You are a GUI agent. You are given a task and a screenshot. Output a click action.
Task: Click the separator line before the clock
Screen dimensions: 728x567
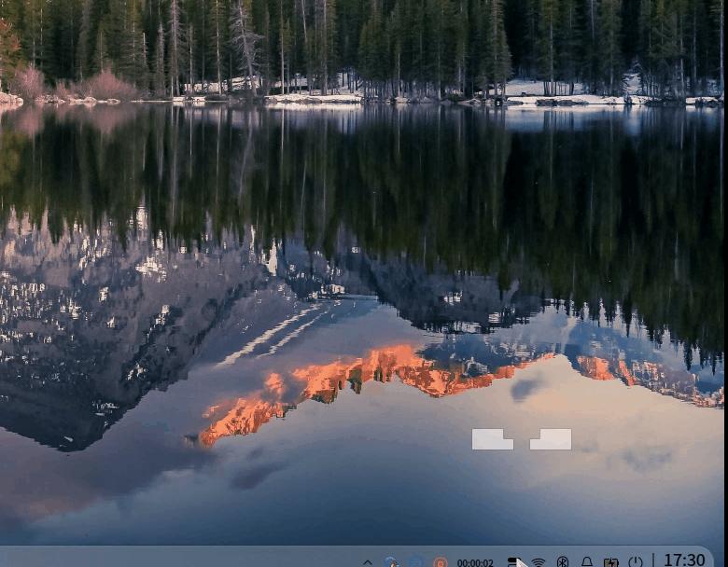point(653,560)
